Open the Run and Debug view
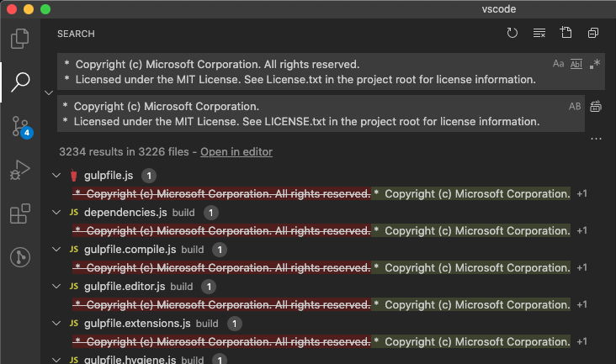This screenshot has width=616, height=364. 19,170
